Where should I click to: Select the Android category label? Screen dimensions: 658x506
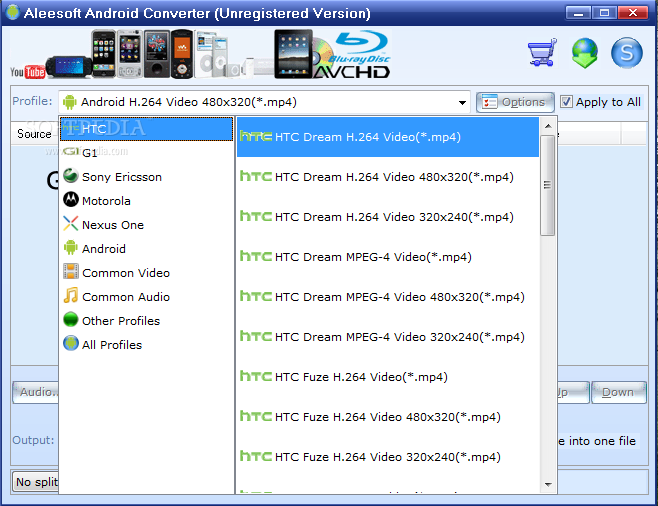pos(104,249)
